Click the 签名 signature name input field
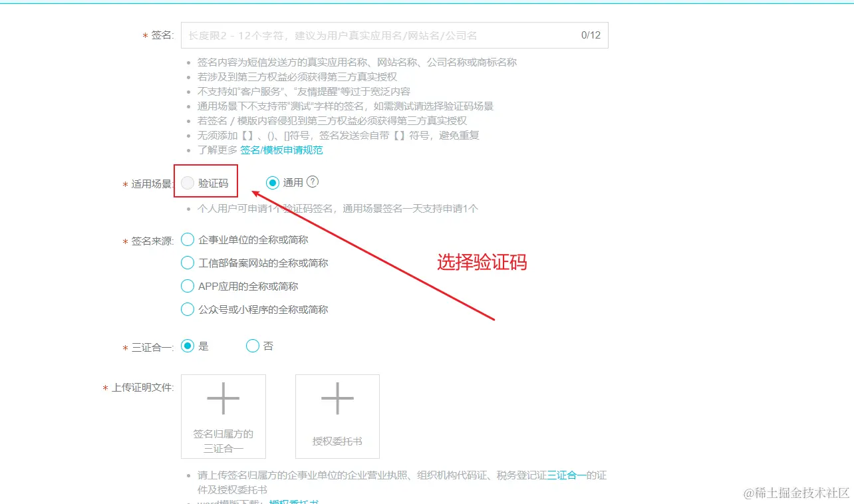Screen dimensions: 854x504 (394, 35)
